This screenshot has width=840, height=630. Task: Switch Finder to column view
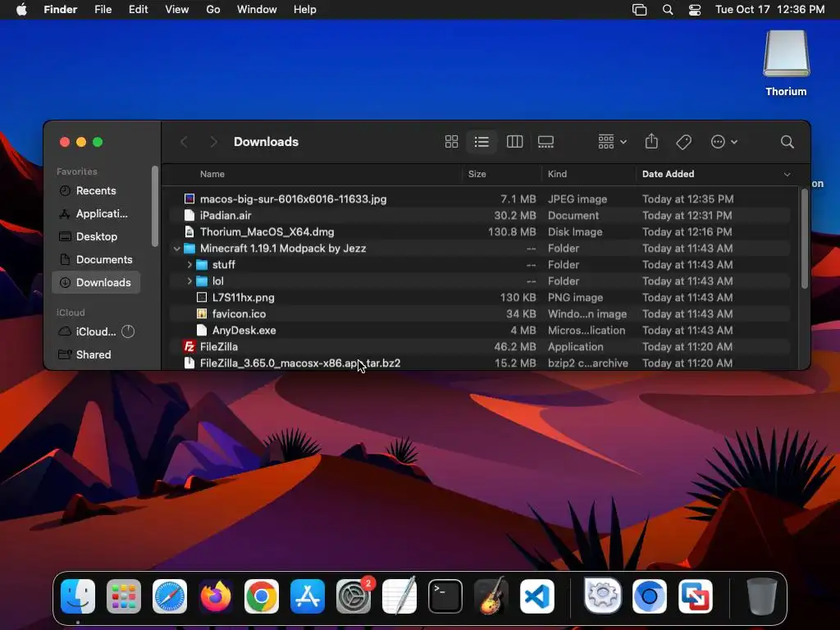point(514,142)
